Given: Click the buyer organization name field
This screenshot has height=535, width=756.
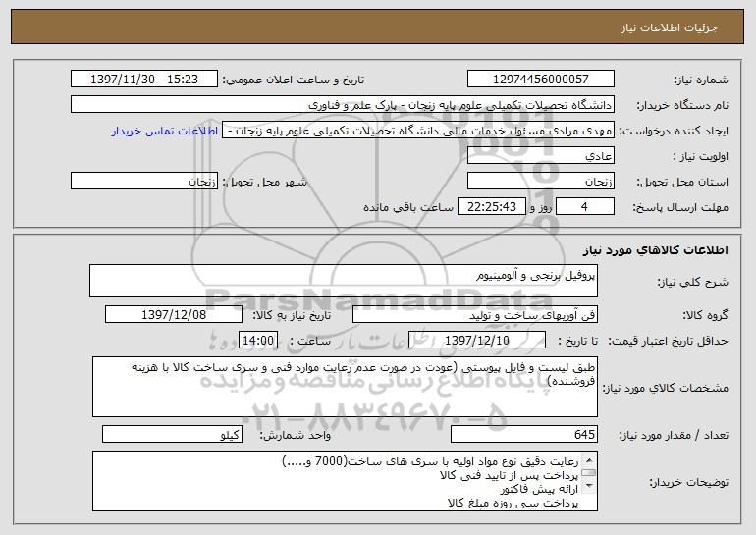Looking at the screenshot, I should click(x=343, y=104).
